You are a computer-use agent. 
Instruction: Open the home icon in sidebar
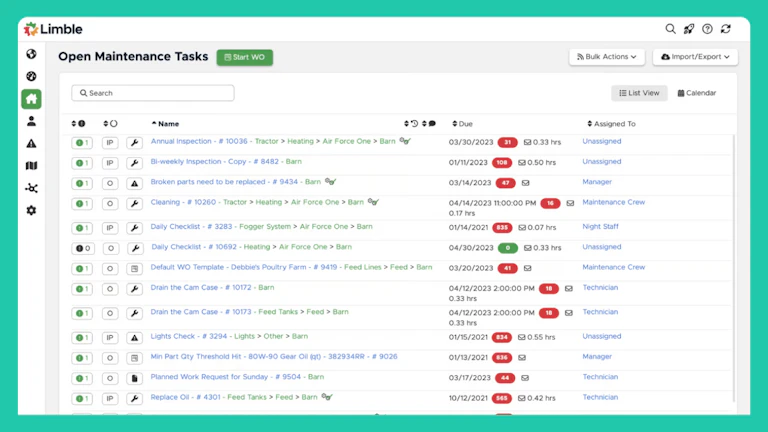point(31,99)
